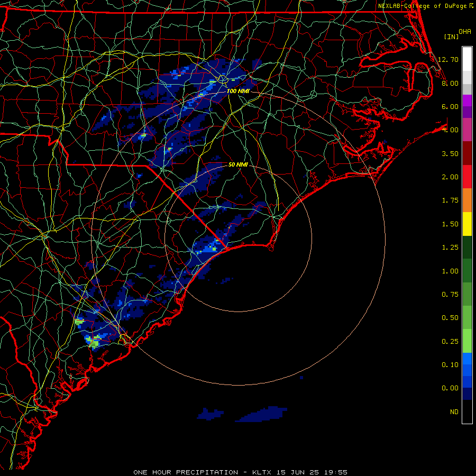Click the 0.10 legend value
The image size is (476, 476).
pyautogui.click(x=450, y=365)
